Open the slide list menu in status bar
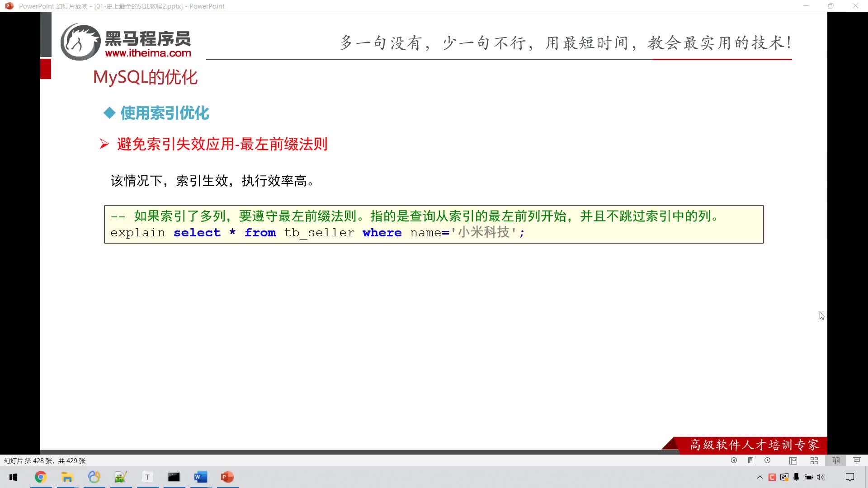The height and width of the screenshot is (488, 868). pyautogui.click(x=750, y=460)
